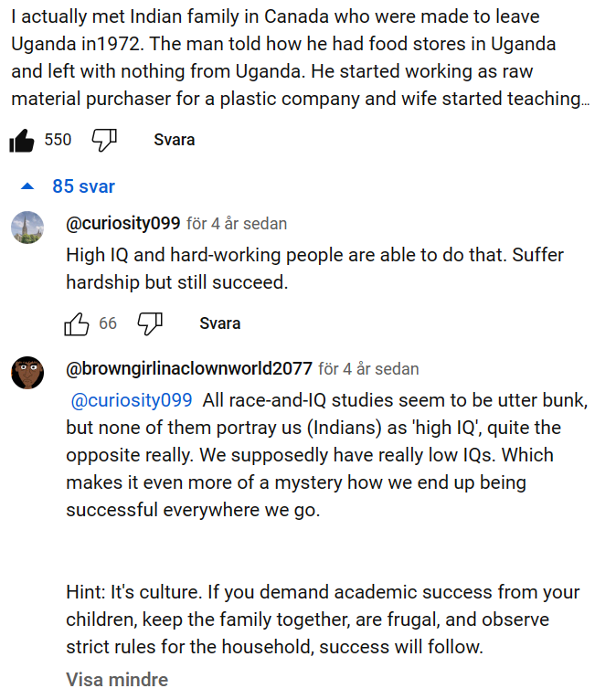The height and width of the screenshot is (699, 616).
Task: Click Svara under the 550-likes comment
Action: (x=175, y=140)
